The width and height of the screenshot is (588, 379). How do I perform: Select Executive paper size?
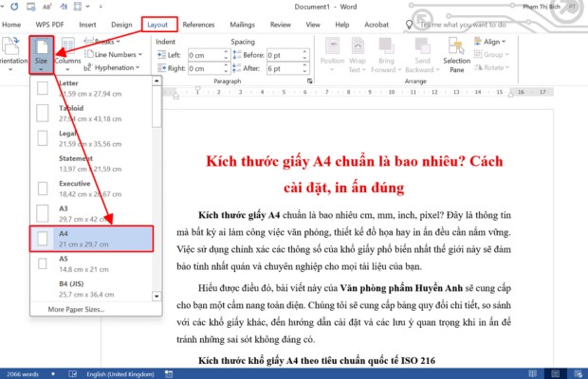tap(91, 189)
